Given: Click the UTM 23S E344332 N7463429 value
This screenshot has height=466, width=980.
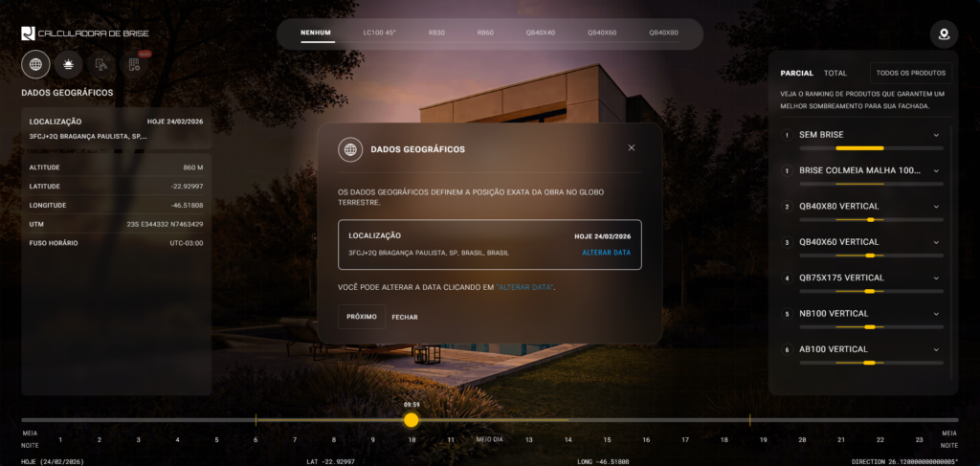Looking at the screenshot, I should click(165, 224).
